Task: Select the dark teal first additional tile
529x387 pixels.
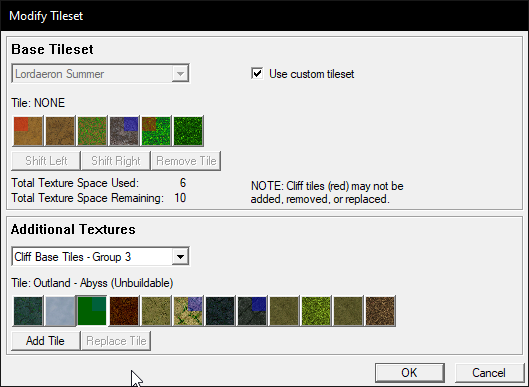Action: coord(28,311)
